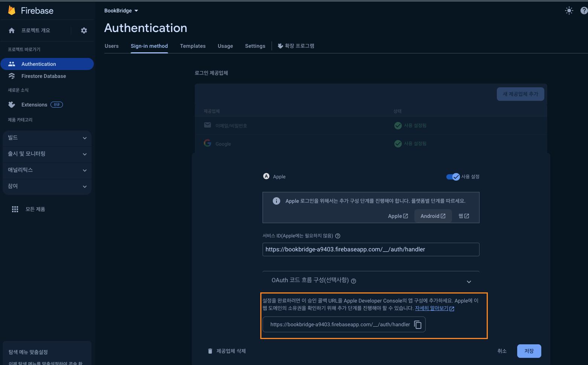Open the Apple platform setup link
Screen dimensions: 588x365
(398, 216)
